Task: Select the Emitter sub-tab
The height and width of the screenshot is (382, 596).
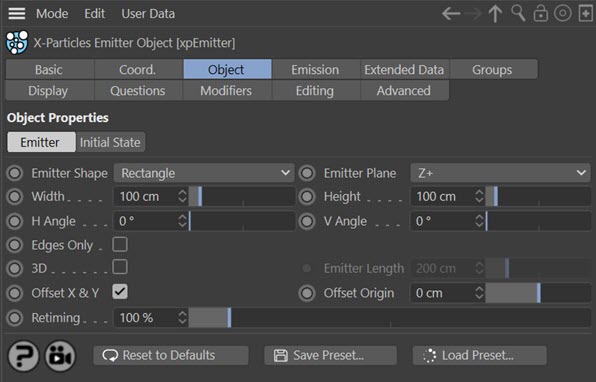Action: pyautogui.click(x=41, y=142)
